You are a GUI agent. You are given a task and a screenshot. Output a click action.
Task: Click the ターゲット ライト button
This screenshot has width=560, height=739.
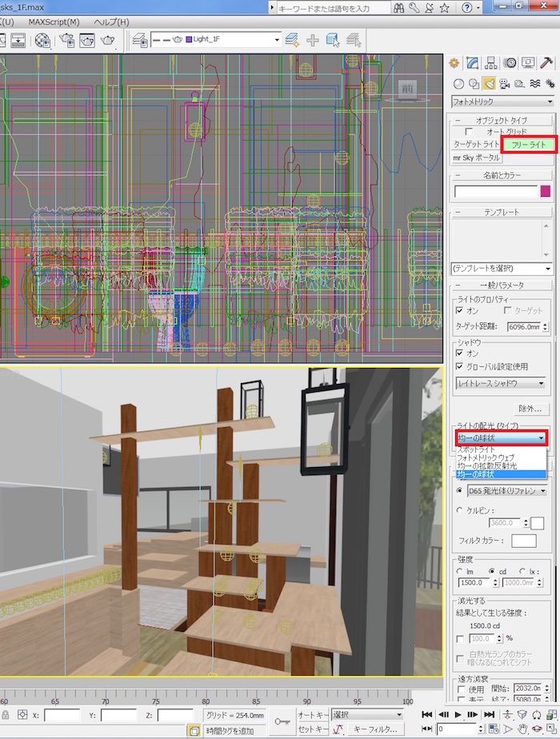[x=477, y=145]
